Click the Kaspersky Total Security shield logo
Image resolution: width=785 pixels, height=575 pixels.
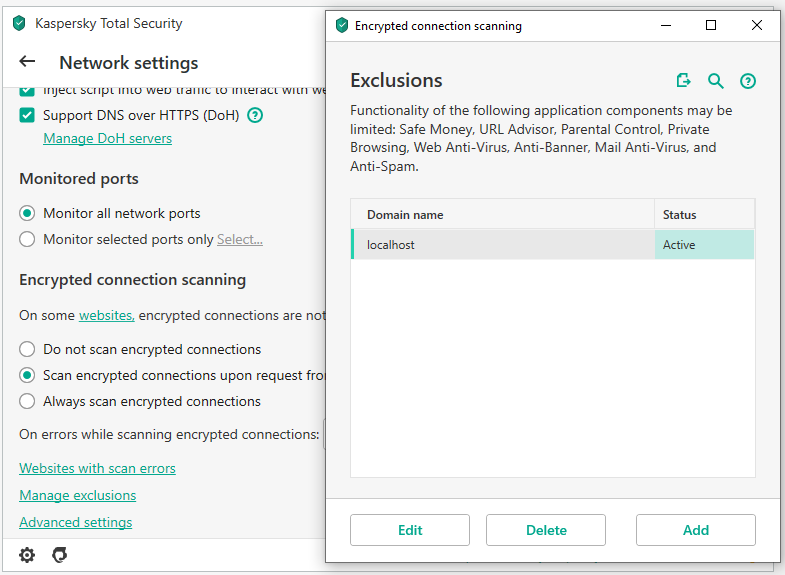[x=18, y=22]
